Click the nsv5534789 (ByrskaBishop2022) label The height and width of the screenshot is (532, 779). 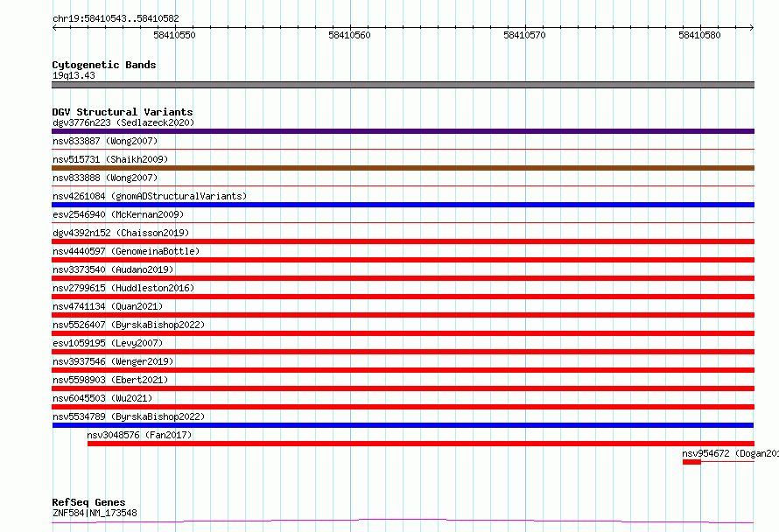[129, 416]
